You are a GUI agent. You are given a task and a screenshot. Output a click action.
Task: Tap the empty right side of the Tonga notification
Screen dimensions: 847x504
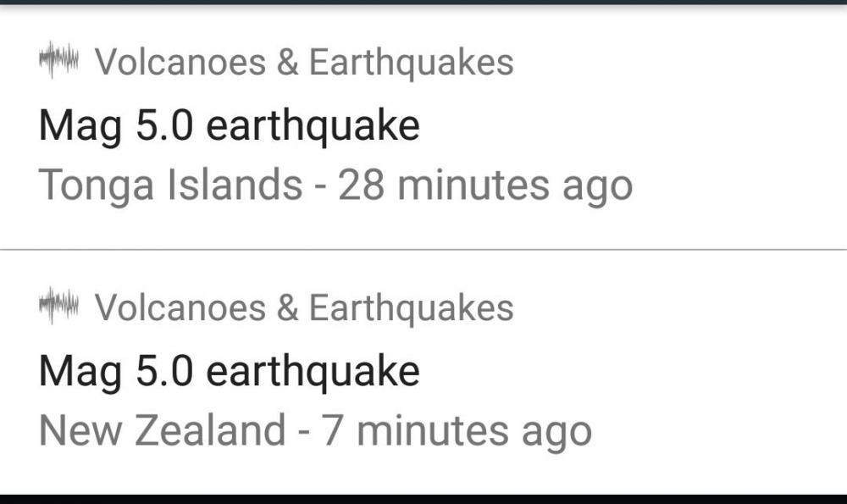tap(737, 127)
